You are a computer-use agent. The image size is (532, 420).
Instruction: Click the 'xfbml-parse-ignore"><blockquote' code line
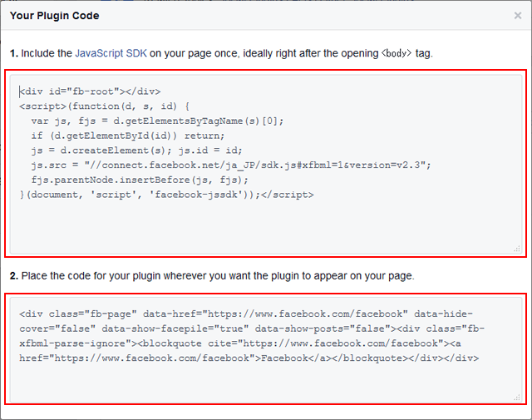point(240,343)
